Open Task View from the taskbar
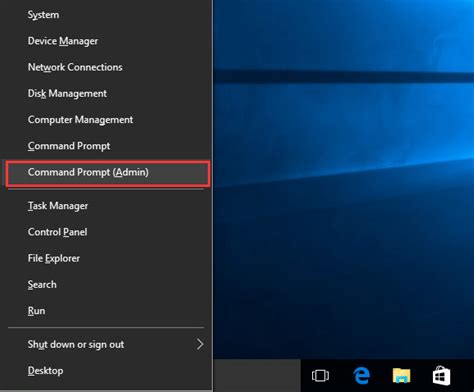 [320, 375]
